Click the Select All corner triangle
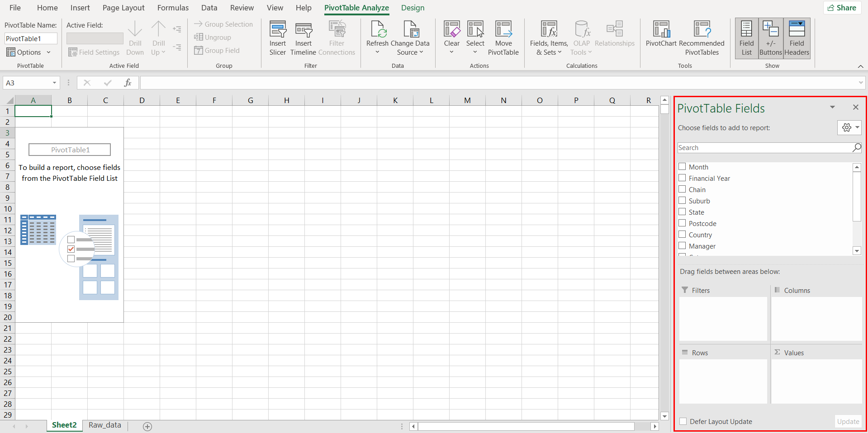 pos(9,100)
